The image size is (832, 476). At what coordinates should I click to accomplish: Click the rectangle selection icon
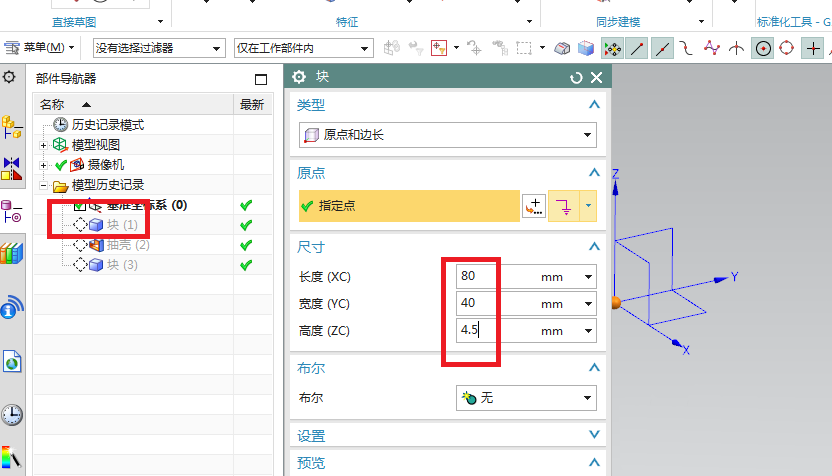(x=524, y=48)
